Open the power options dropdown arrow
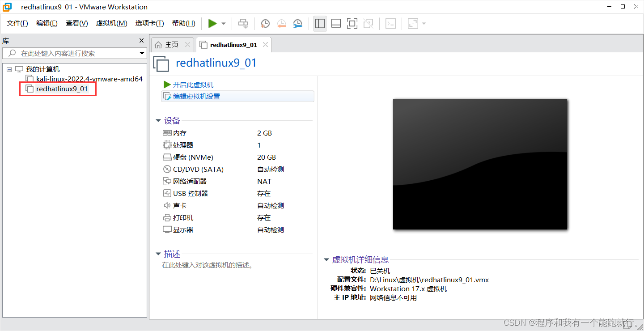This screenshot has width=644, height=331. click(x=224, y=24)
